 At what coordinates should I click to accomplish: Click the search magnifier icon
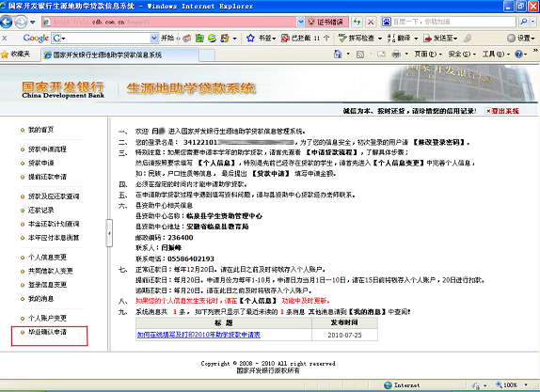click(523, 22)
